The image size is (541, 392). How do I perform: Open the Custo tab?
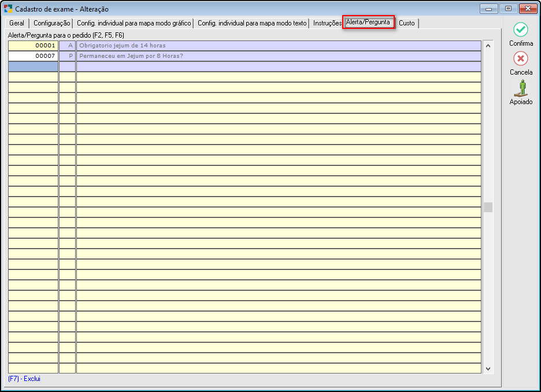click(407, 23)
